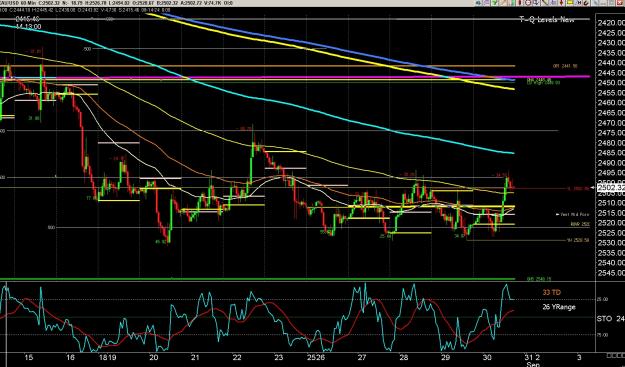The height and width of the screenshot is (367, 625).
Task: Click the STO stochastic value label
Action: tap(611, 319)
